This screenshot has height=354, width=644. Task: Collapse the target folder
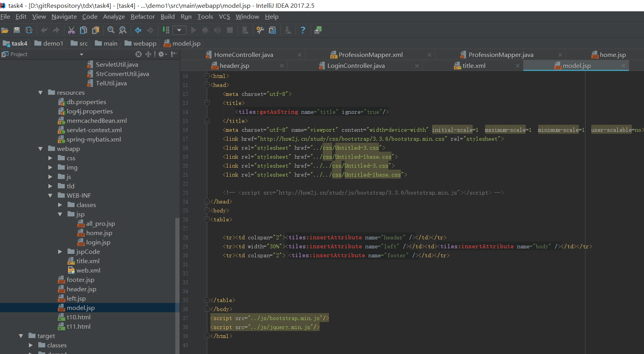click(x=21, y=336)
